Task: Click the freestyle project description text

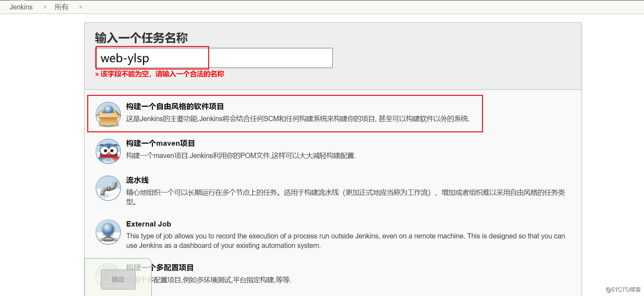Action: [x=298, y=119]
